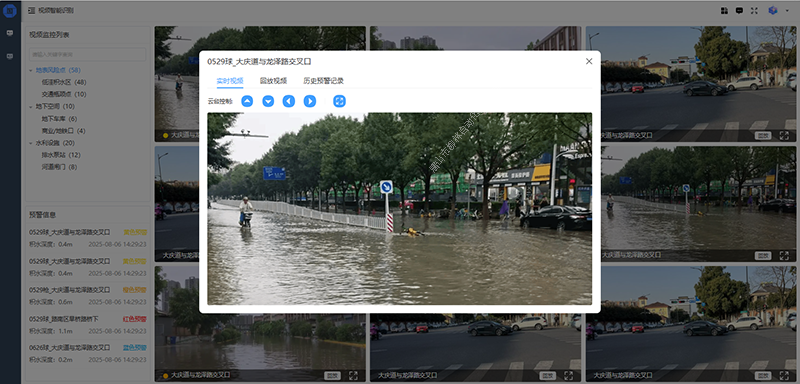The width and height of the screenshot is (800, 384).
Task: Click the live flooded-street video in dialog
Action: pyautogui.click(x=399, y=209)
